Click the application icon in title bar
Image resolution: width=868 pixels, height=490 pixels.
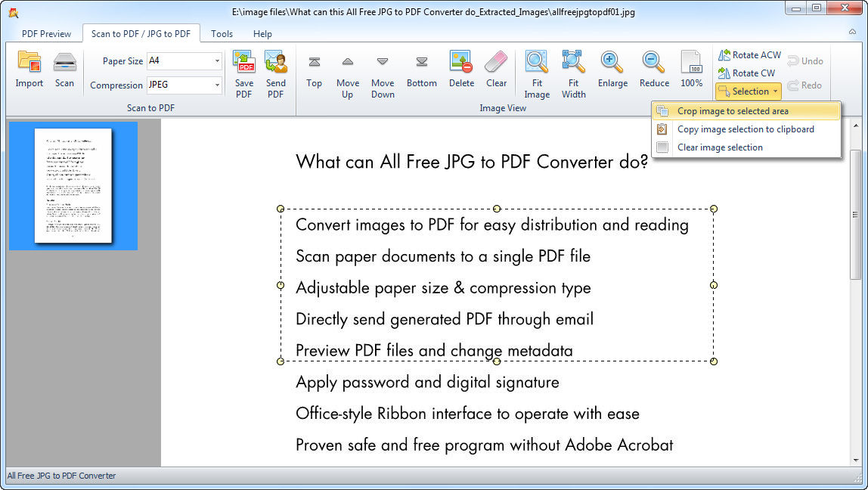pos(14,11)
